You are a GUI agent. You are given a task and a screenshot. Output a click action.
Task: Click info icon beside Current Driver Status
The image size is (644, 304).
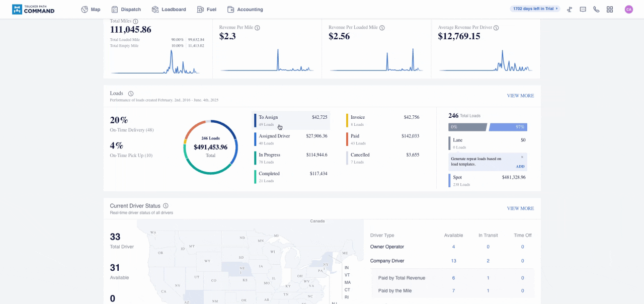tap(166, 206)
